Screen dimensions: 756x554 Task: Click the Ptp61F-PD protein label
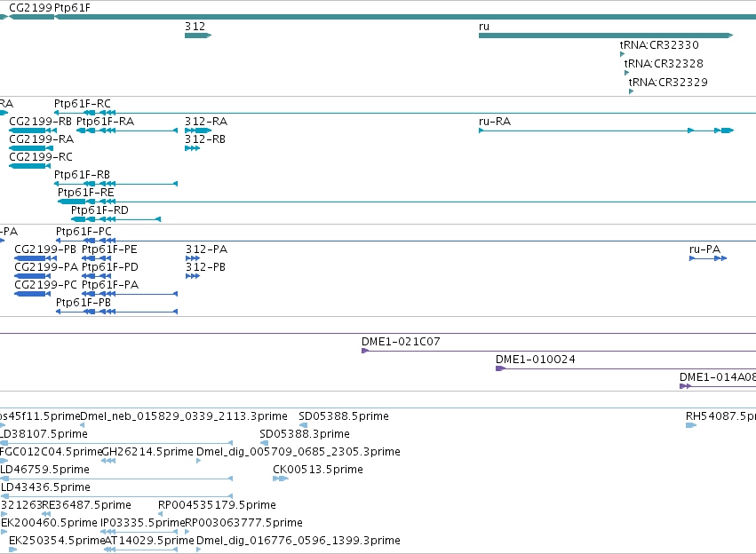110,267
